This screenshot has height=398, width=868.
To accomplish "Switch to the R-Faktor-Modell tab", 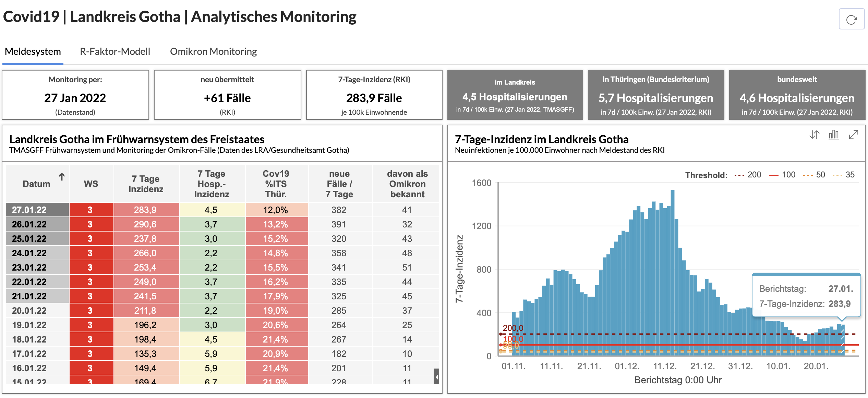I will click(x=115, y=51).
